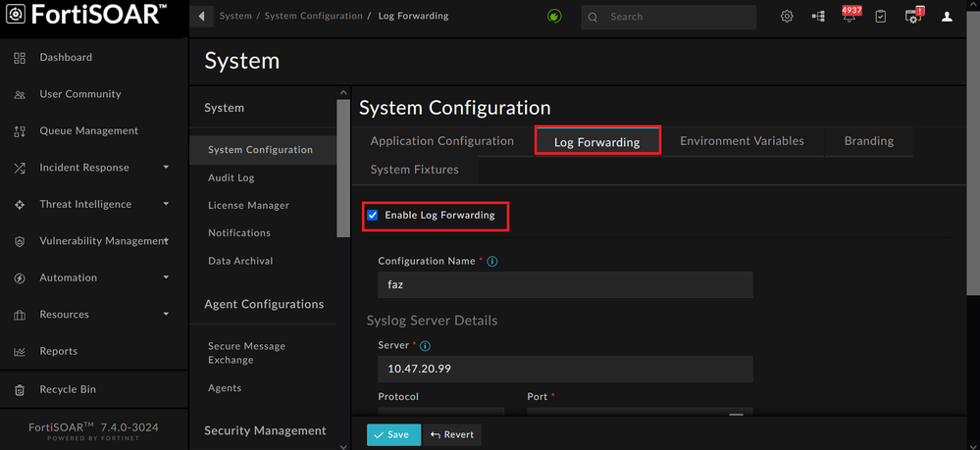Click the left panel scrollbar
980x450 pixels.
[x=342, y=167]
